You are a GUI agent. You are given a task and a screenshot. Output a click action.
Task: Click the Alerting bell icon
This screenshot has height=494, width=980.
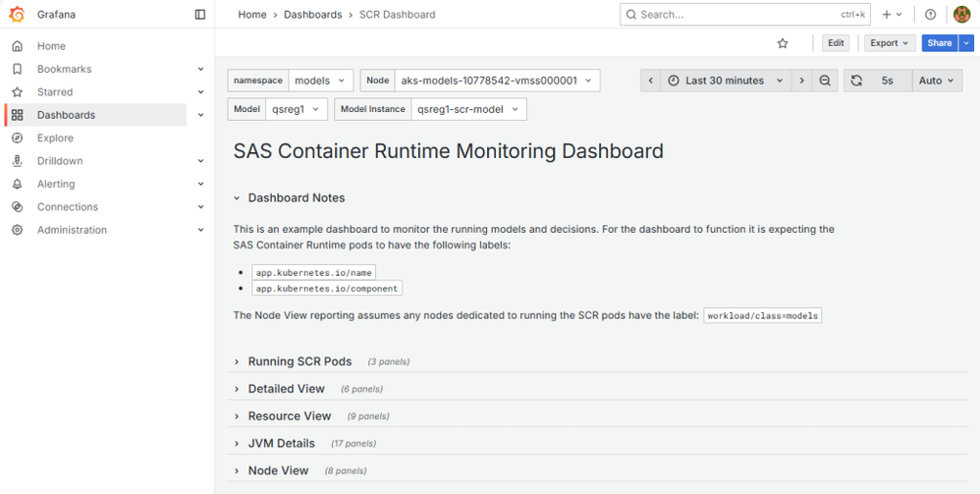[18, 184]
